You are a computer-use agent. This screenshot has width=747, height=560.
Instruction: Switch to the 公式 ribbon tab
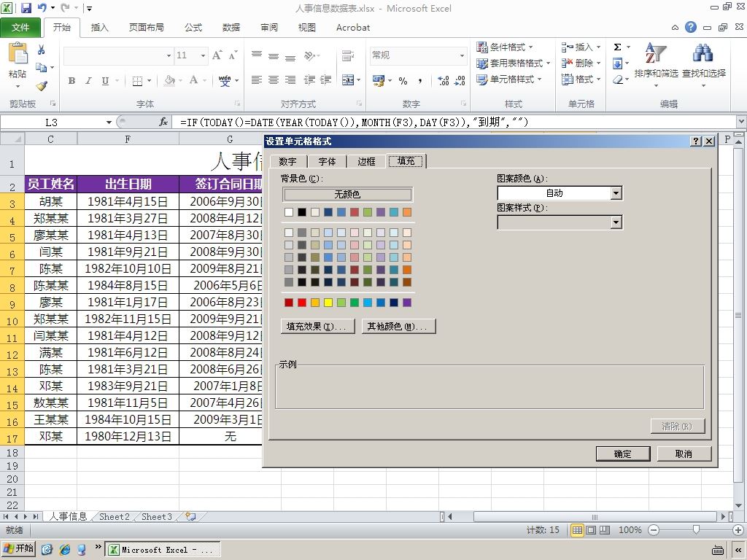pyautogui.click(x=193, y=28)
